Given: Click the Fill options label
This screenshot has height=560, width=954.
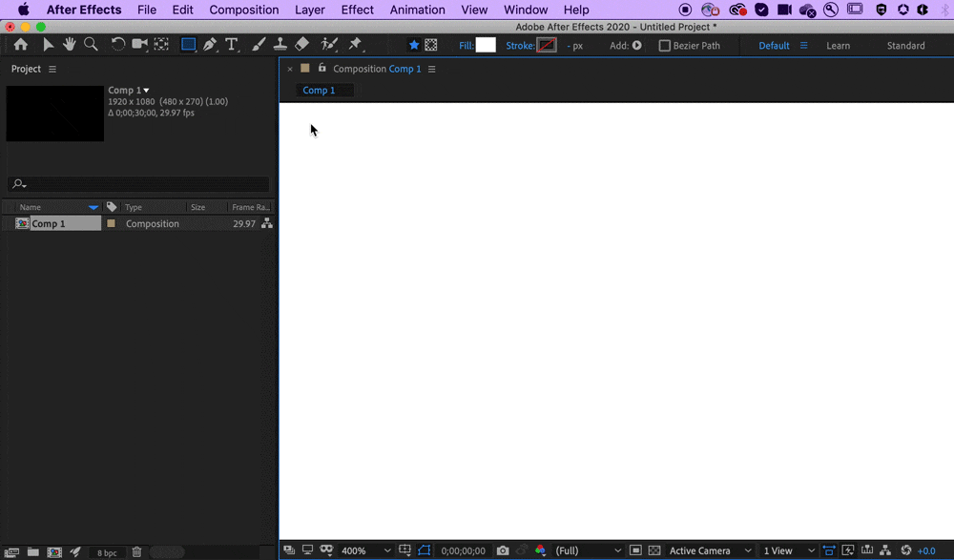Looking at the screenshot, I should [x=467, y=46].
